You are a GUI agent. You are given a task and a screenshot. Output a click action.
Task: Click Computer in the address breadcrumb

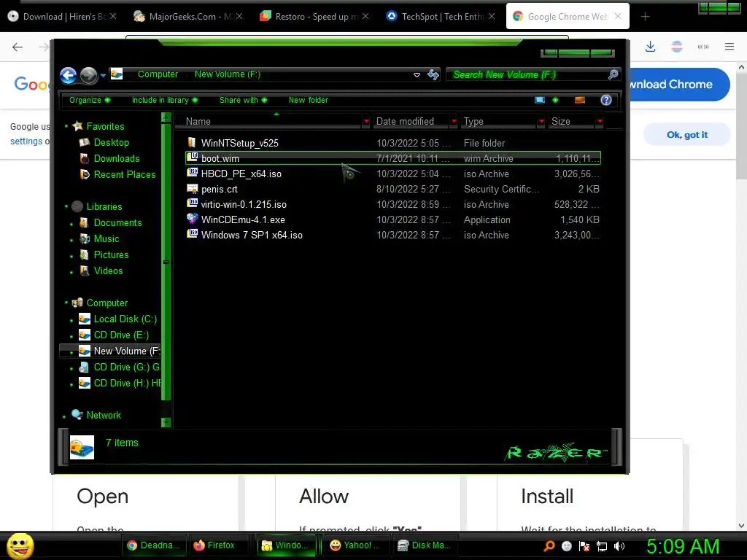tap(158, 74)
